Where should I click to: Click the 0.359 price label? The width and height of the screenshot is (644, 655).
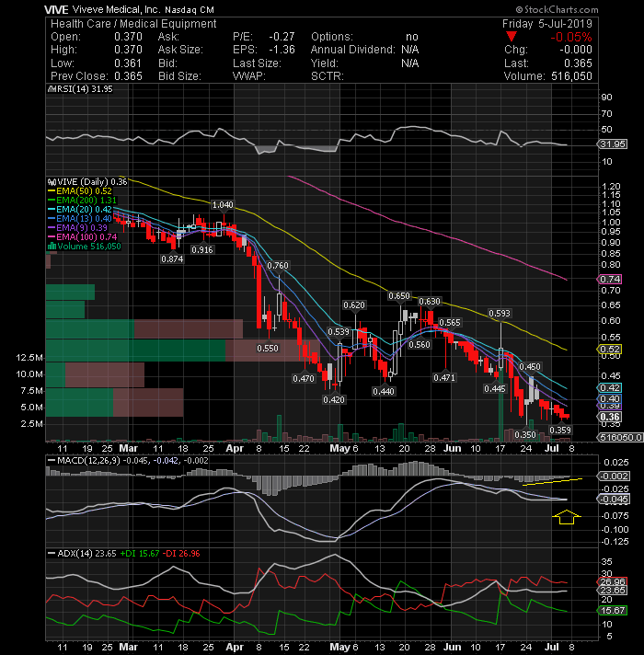tap(560, 431)
